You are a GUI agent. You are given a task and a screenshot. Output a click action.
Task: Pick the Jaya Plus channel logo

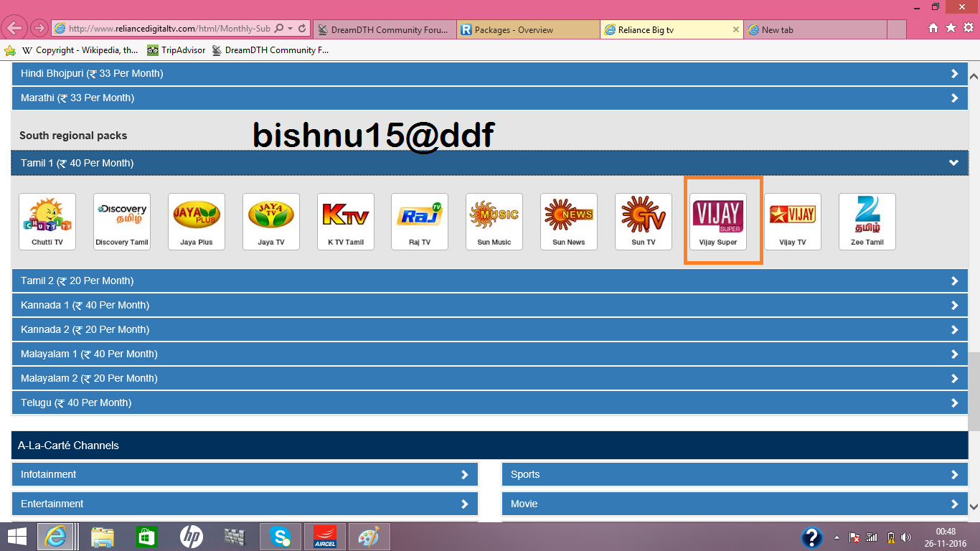pos(197,222)
